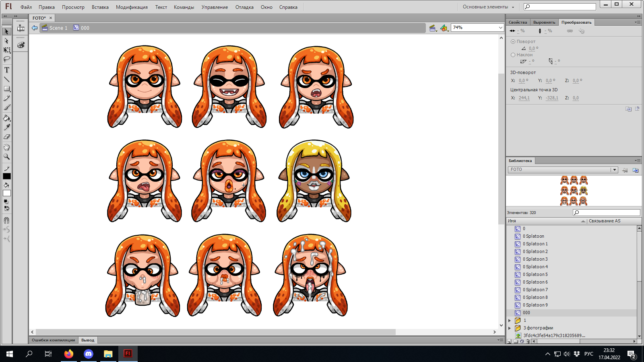Open the Файл menu
The image size is (644, 362).
(x=26, y=7)
